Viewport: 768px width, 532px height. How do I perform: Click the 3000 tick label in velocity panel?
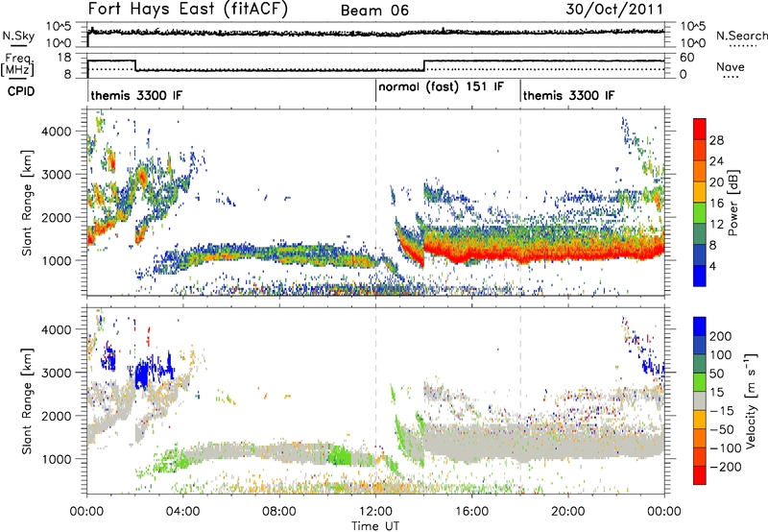pos(57,373)
